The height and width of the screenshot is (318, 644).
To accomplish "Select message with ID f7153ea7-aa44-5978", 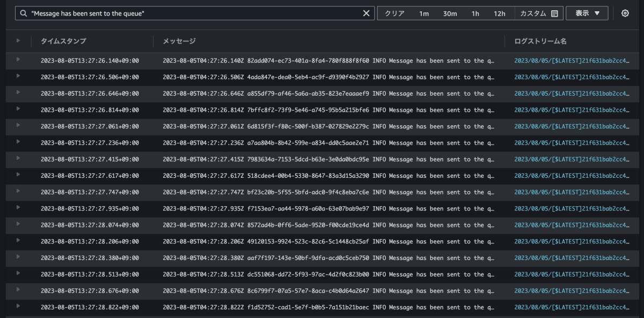I will (x=328, y=208).
